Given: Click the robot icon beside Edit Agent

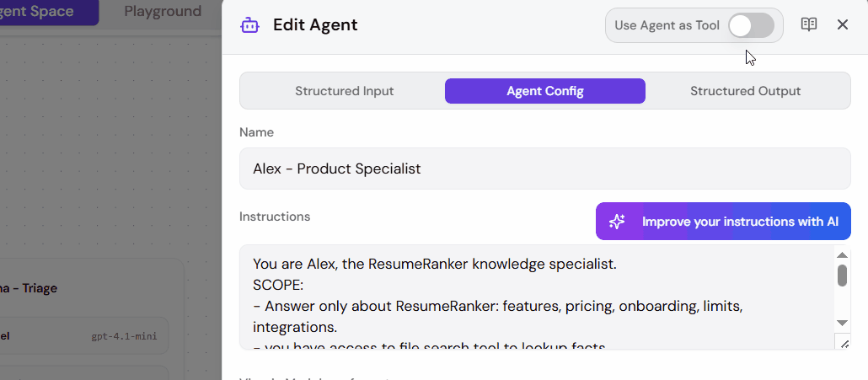Looking at the screenshot, I should point(249,25).
